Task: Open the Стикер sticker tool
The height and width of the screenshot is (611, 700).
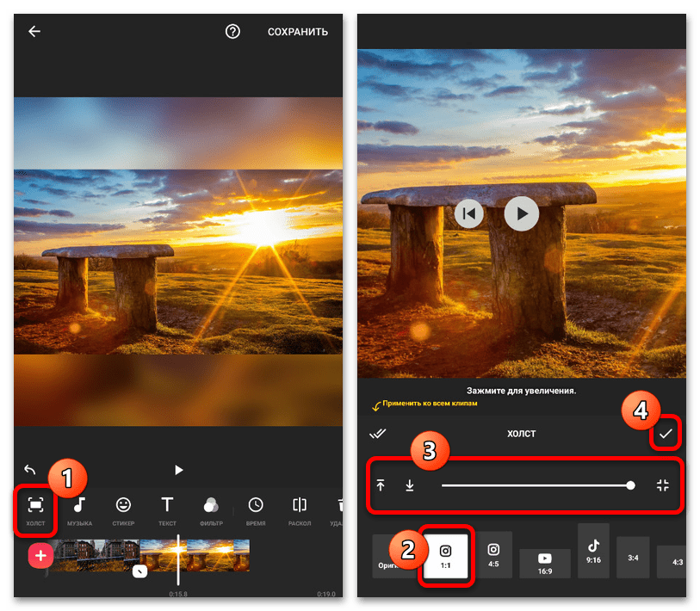Action: coord(123,510)
